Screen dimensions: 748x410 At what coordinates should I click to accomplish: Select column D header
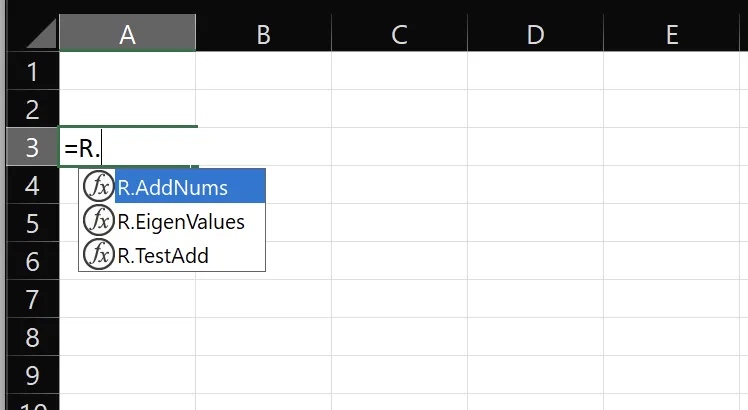pos(535,33)
